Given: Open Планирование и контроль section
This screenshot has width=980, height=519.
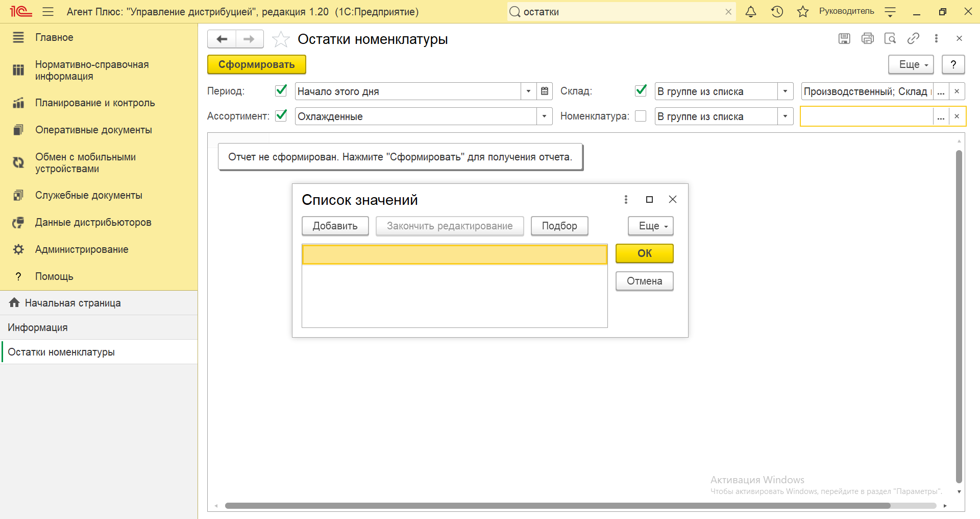Looking at the screenshot, I should [99, 103].
